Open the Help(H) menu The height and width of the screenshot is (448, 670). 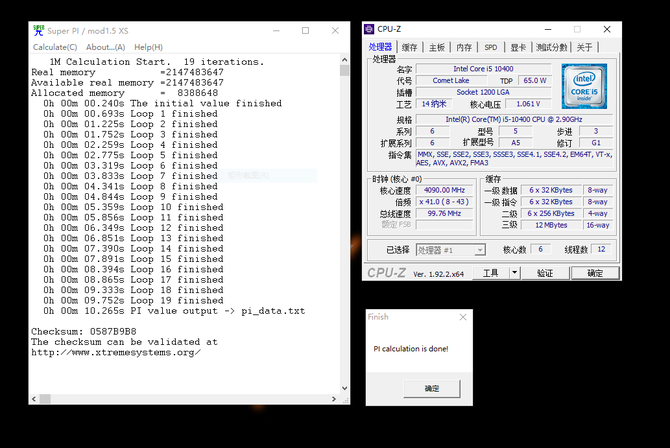point(148,47)
